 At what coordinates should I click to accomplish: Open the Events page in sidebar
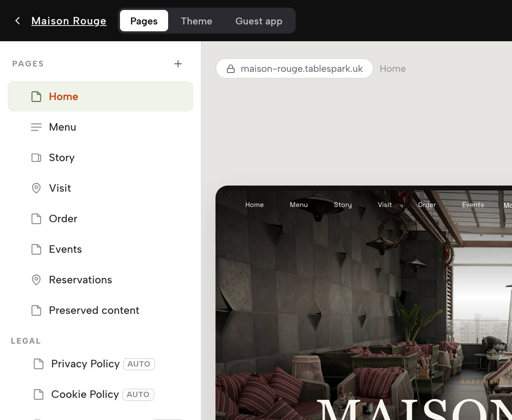click(x=100, y=249)
